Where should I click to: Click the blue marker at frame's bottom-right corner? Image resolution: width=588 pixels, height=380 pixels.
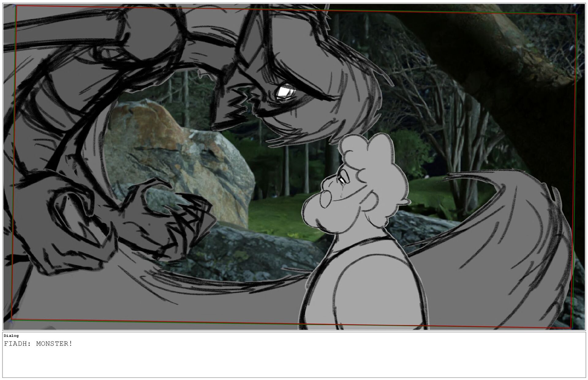click(x=572, y=328)
